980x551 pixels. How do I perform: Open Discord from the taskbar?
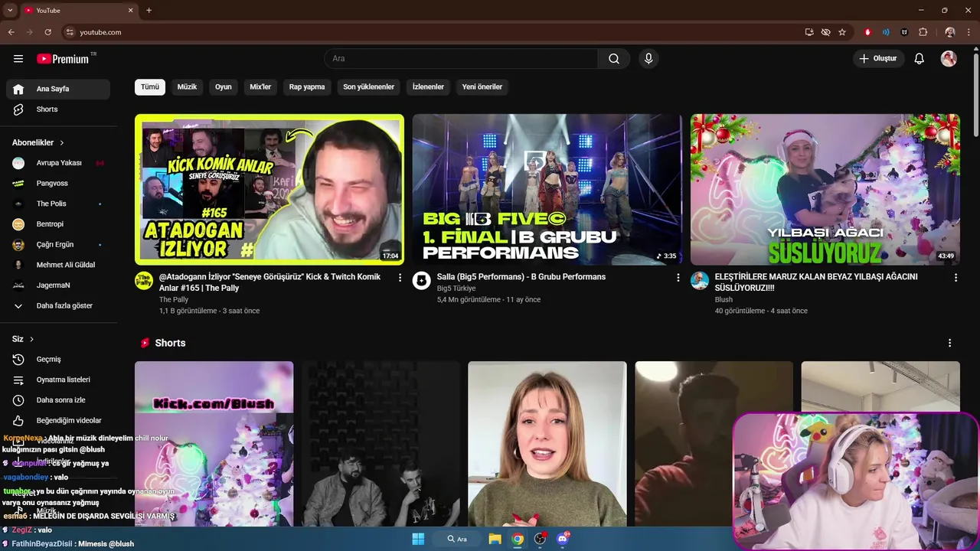(x=563, y=539)
